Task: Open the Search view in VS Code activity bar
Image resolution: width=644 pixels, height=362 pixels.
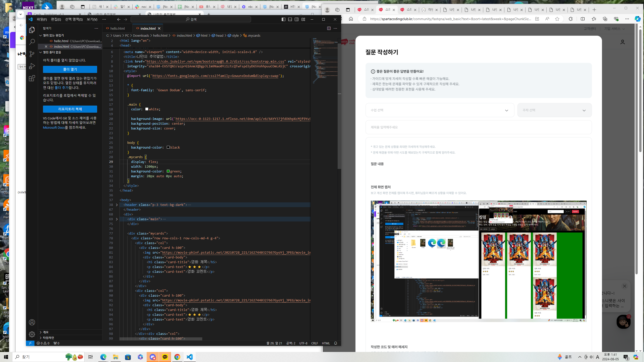Action: (32, 42)
